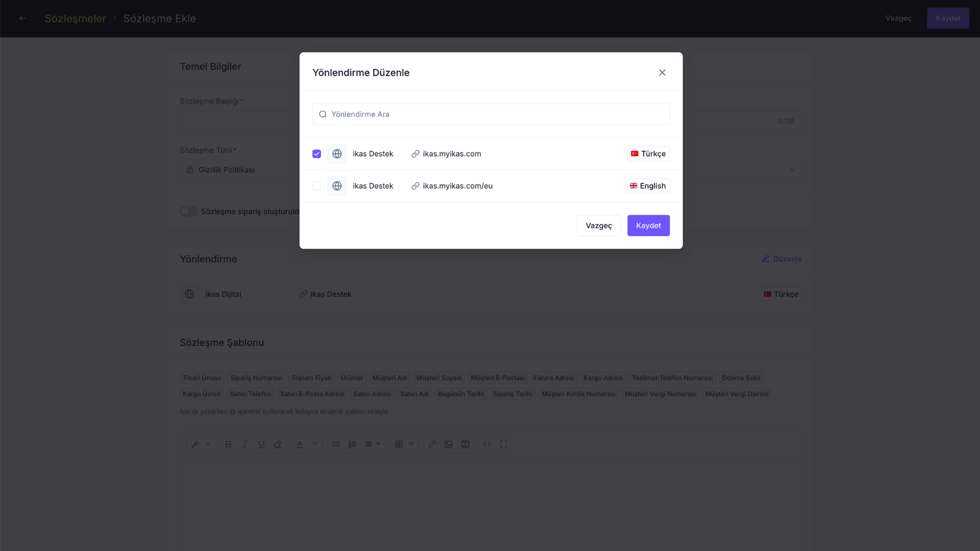Viewport: 980px width, 551px height.
Task: Click Vazgeç in the top header bar
Action: coord(898,18)
